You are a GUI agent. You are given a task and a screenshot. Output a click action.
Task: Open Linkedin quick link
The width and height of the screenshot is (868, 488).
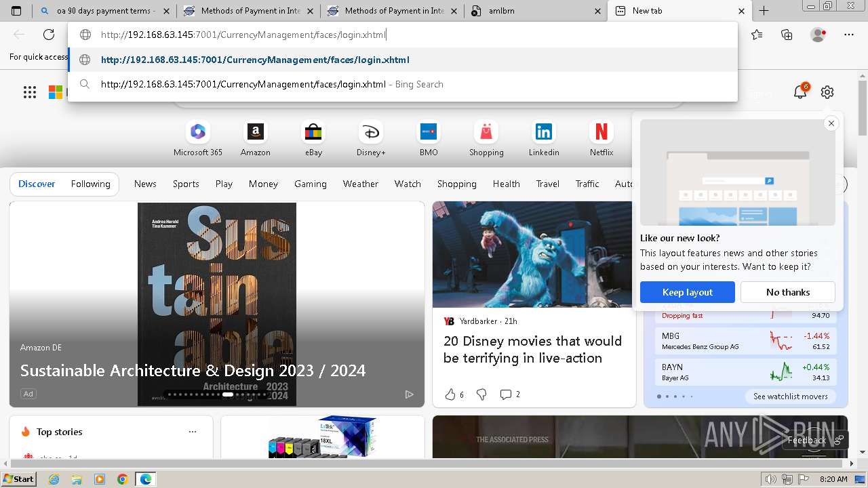tap(544, 139)
